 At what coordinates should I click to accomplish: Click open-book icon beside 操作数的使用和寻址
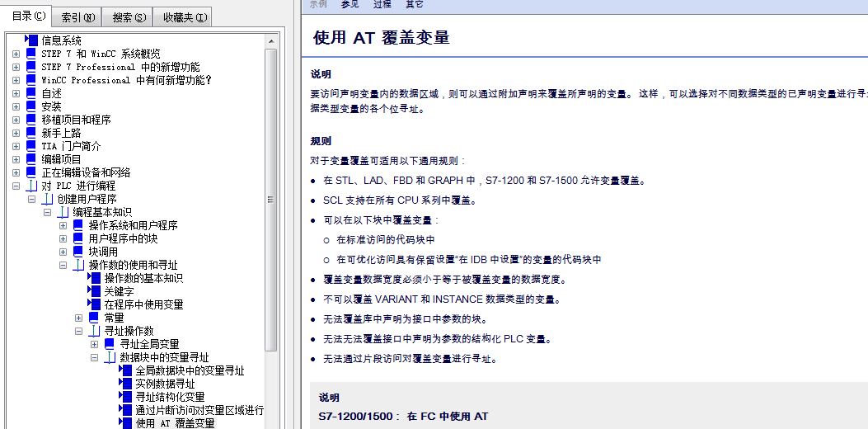pos(78,265)
